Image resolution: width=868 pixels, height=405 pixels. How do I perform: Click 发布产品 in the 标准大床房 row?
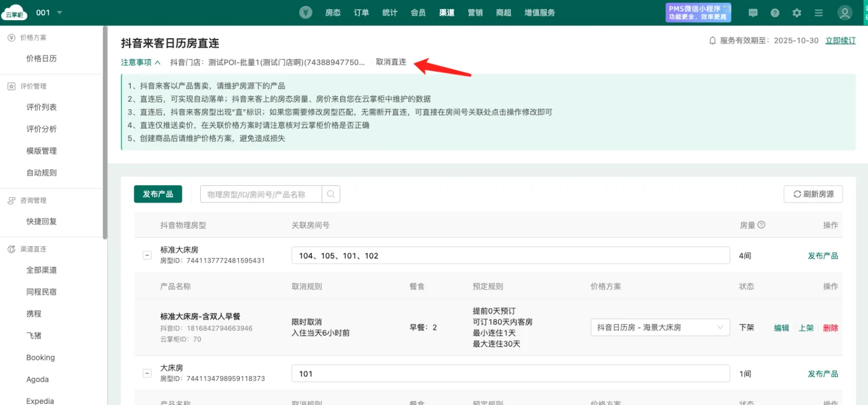pyautogui.click(x=823, y=256)
